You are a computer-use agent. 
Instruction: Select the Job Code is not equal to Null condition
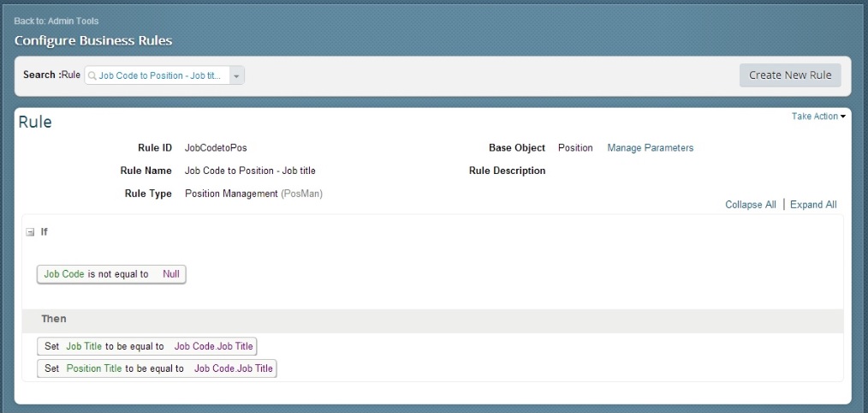tap(111, 274)
